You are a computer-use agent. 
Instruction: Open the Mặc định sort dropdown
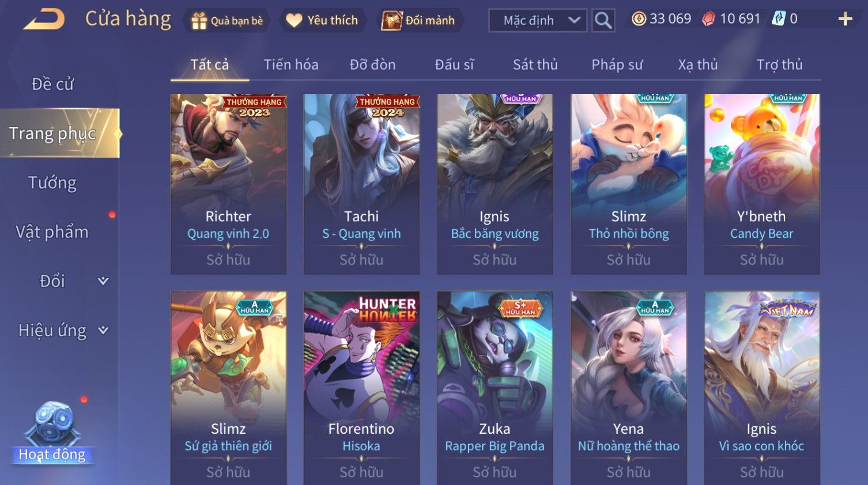(x=538, y=21)
